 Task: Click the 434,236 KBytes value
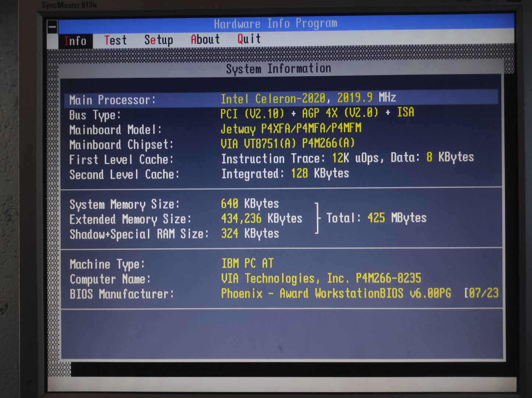(x=261, y=219)
